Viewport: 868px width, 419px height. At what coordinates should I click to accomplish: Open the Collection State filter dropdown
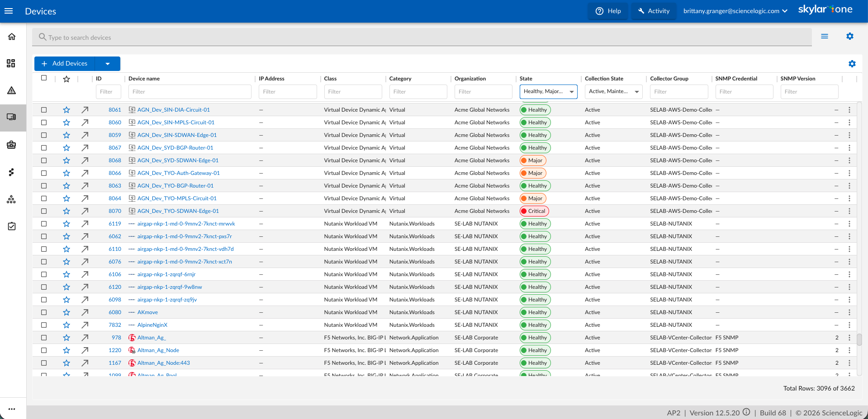tap(614, 92)
